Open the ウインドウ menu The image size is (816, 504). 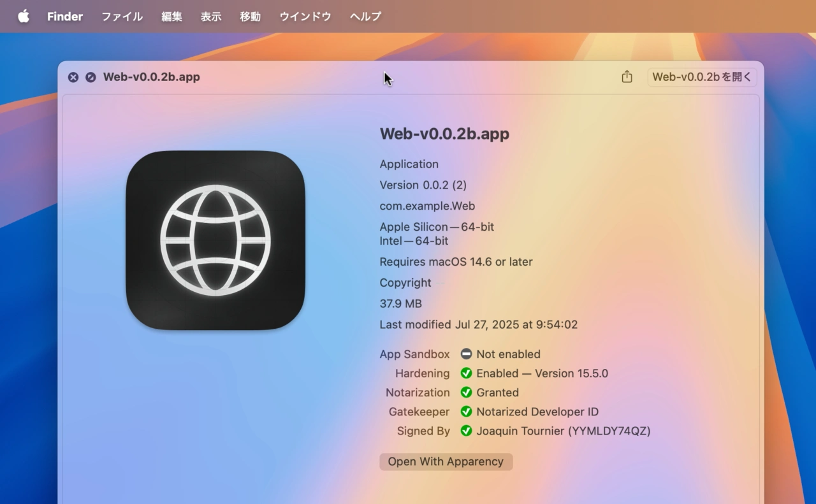pos(305,17)
